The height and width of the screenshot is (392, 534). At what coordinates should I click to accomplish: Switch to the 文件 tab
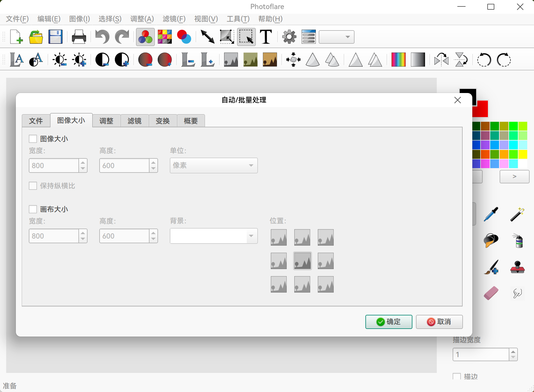click(x=36, y=121)
